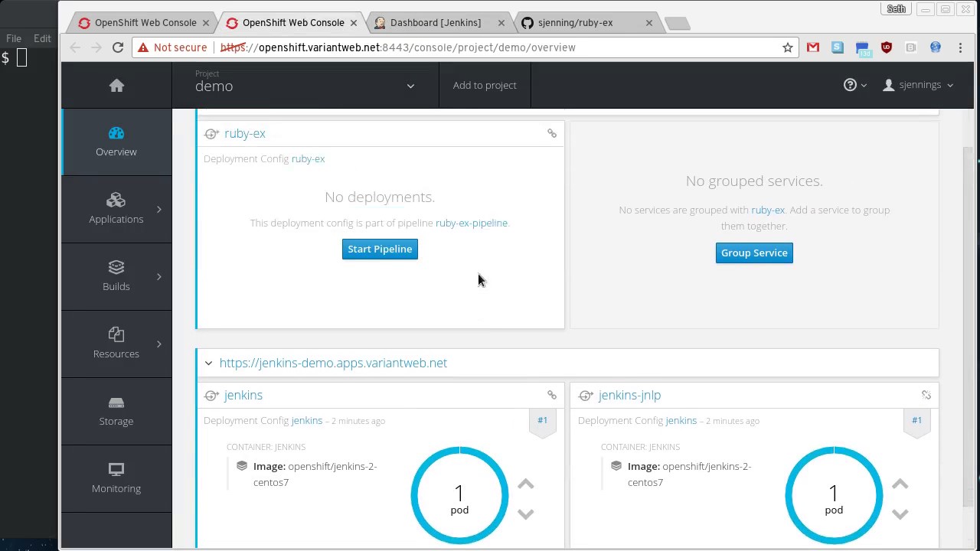Open jenkins deployment config link in jenkins-jnlp card

pyautogui.click(x=681, y=421)
